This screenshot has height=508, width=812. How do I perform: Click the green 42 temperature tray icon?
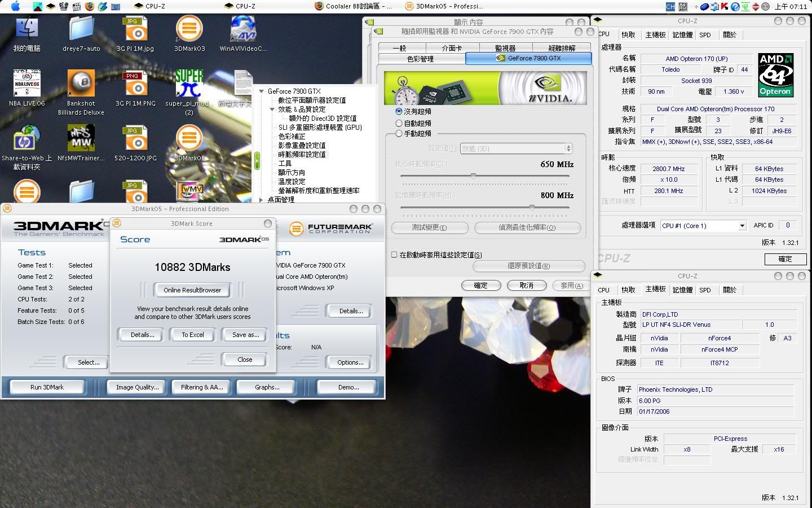tap(745, 7)
